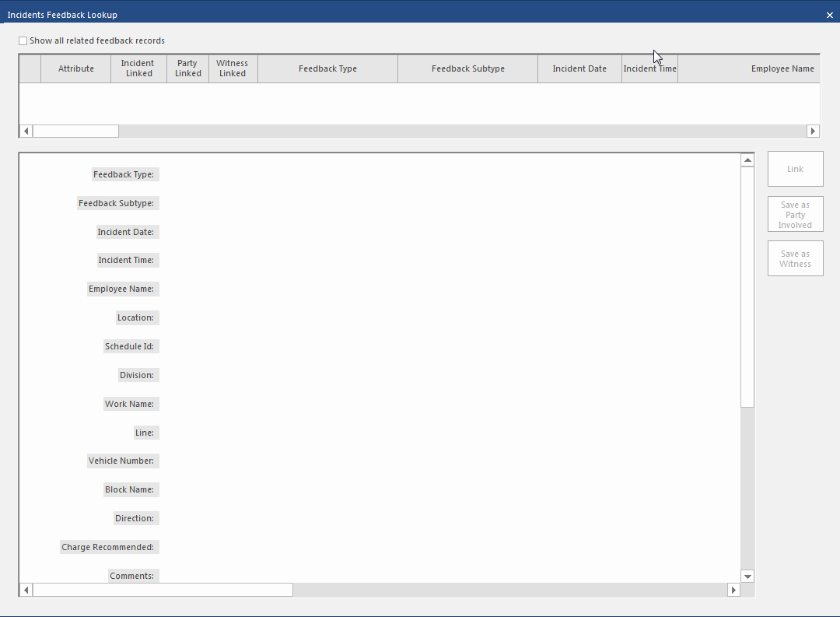
Task: Click Save as Party Involved
Action: [x=795, y=214]
